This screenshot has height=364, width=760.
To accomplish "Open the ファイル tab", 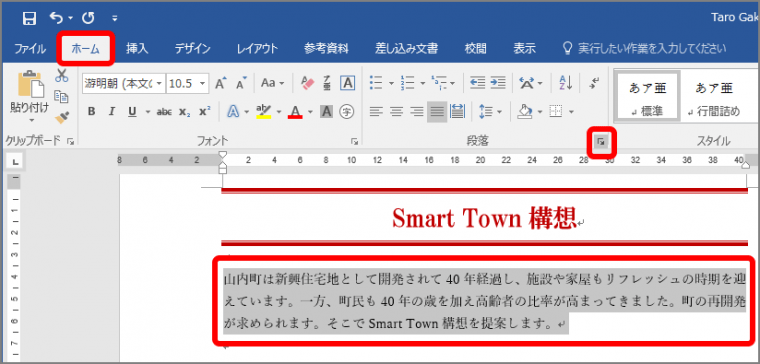I will coord(30,48).
